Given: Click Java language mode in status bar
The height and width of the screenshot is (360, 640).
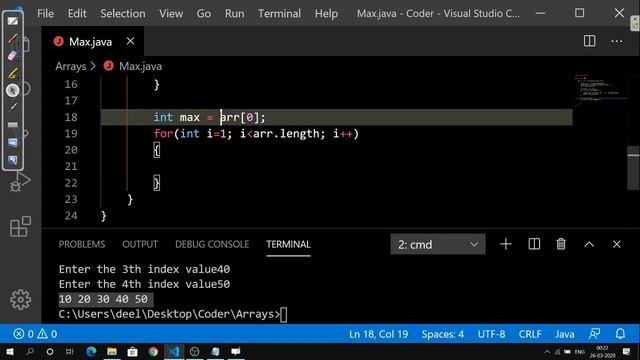Looking at the screenshot, I should point(564,334).
